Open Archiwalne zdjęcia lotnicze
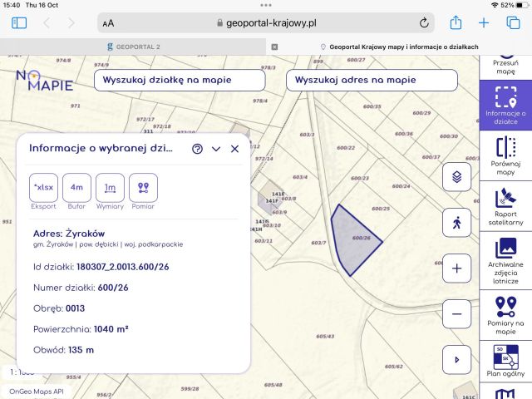 tap(505, 258)
